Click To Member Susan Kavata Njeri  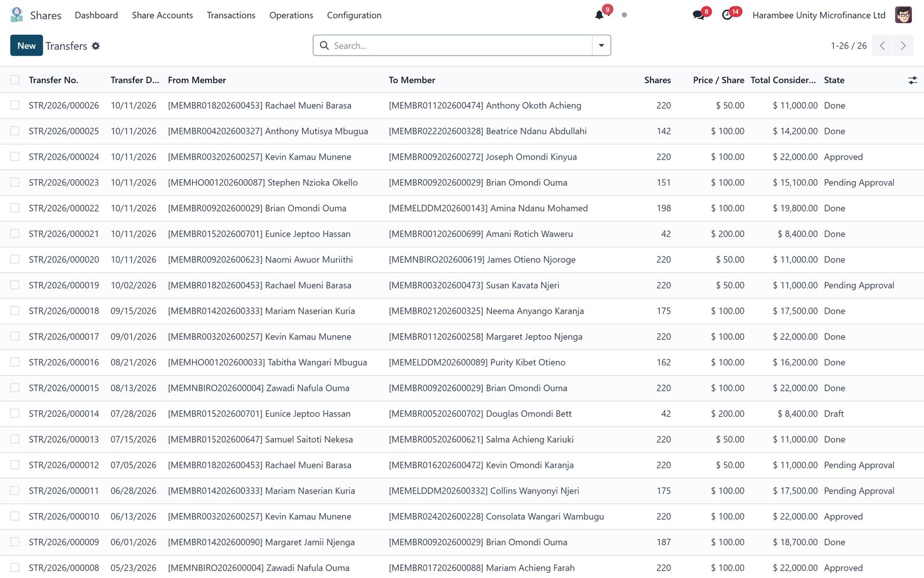[474, 286]
